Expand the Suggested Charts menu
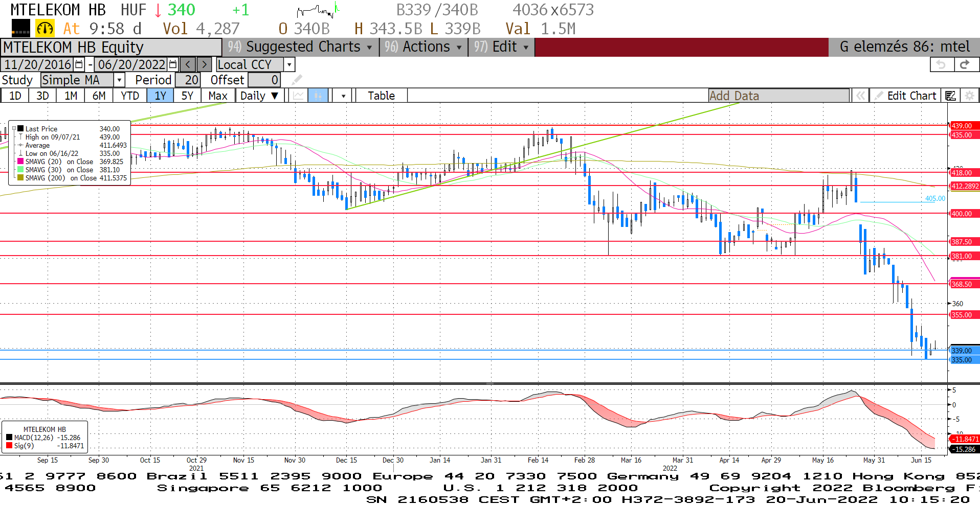Screen dimensions: 980x528 tap(301, 47)
